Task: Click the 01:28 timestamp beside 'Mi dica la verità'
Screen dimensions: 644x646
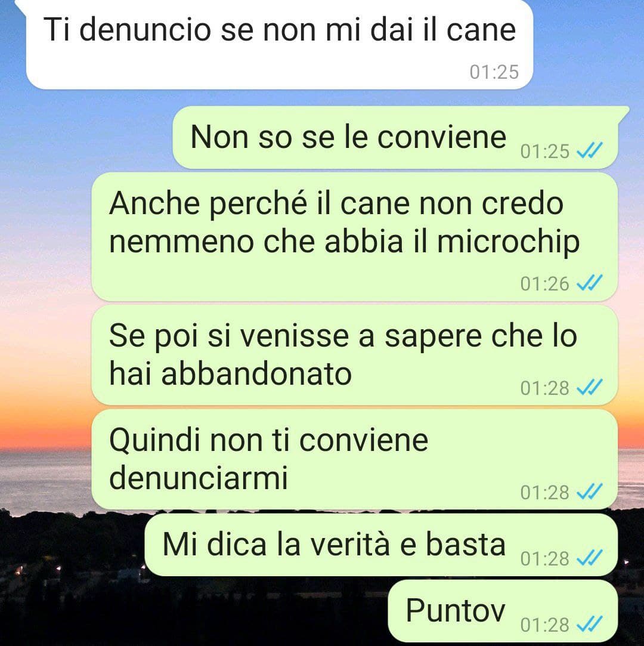Action: tap(545, 559)
